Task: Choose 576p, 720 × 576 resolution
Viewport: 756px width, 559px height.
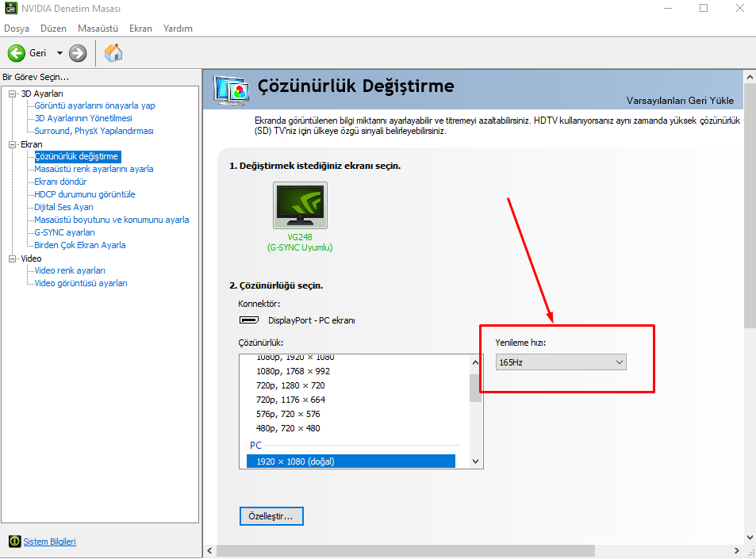Action: tap(288, 414)
